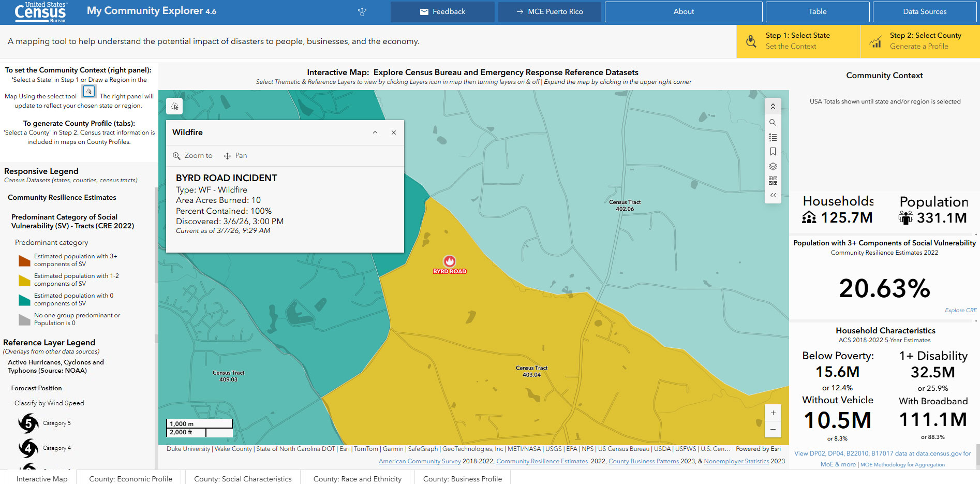Click the Feedback button
980x484 pixels.
coord(442,12)
